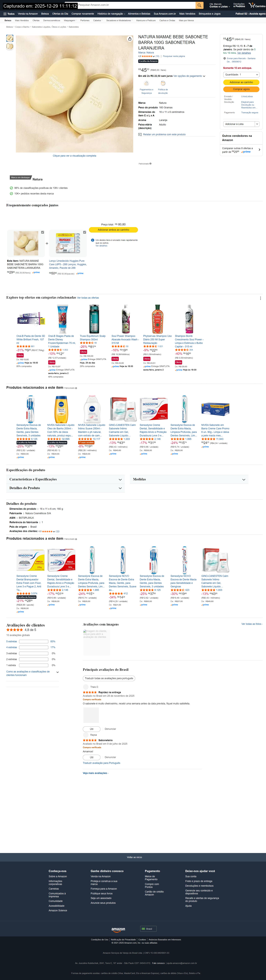Select the second product image thumbnail
Image resolution: width=266 pixels, height=980 pixels.
click(10, 46)
